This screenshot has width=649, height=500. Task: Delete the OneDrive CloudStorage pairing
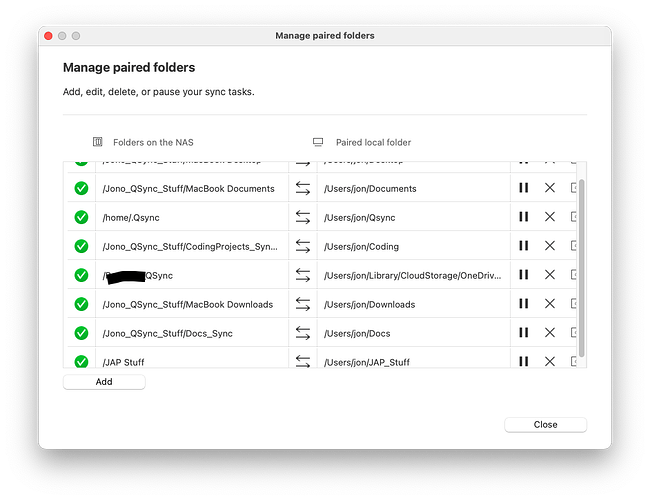[549, 275]
